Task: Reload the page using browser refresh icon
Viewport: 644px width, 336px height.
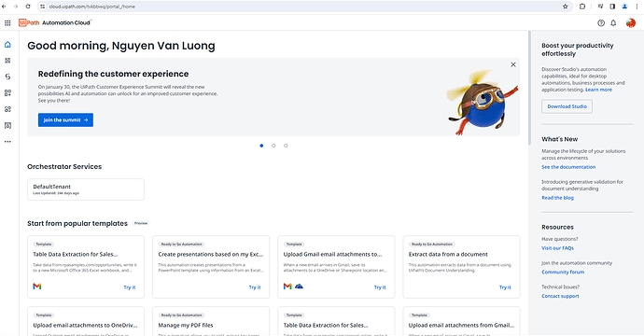Action: point(28,7)
